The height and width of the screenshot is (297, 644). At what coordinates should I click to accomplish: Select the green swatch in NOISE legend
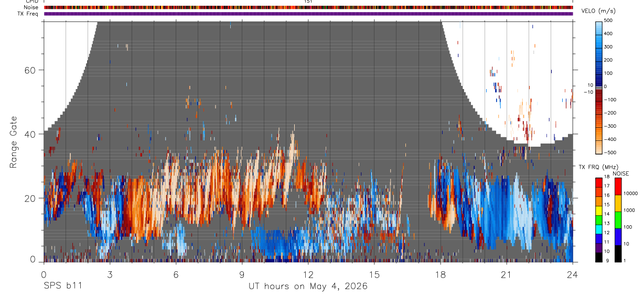click(x=617, y=219)
